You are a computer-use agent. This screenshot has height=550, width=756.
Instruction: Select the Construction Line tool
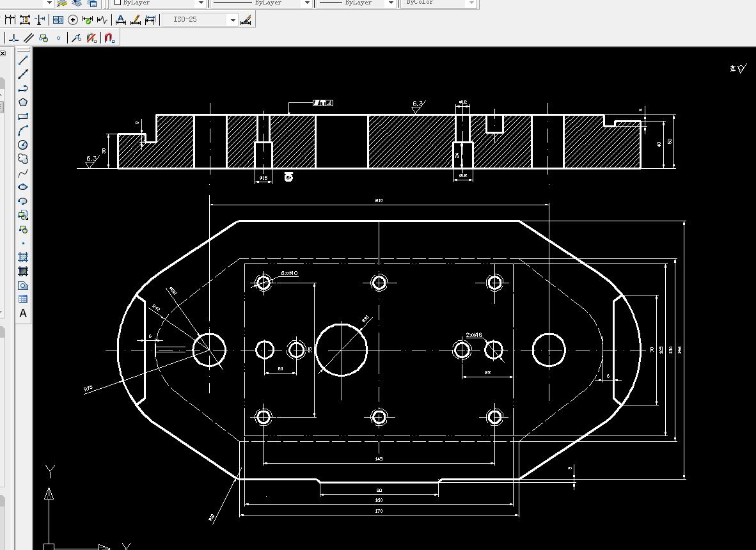point(22,74)
